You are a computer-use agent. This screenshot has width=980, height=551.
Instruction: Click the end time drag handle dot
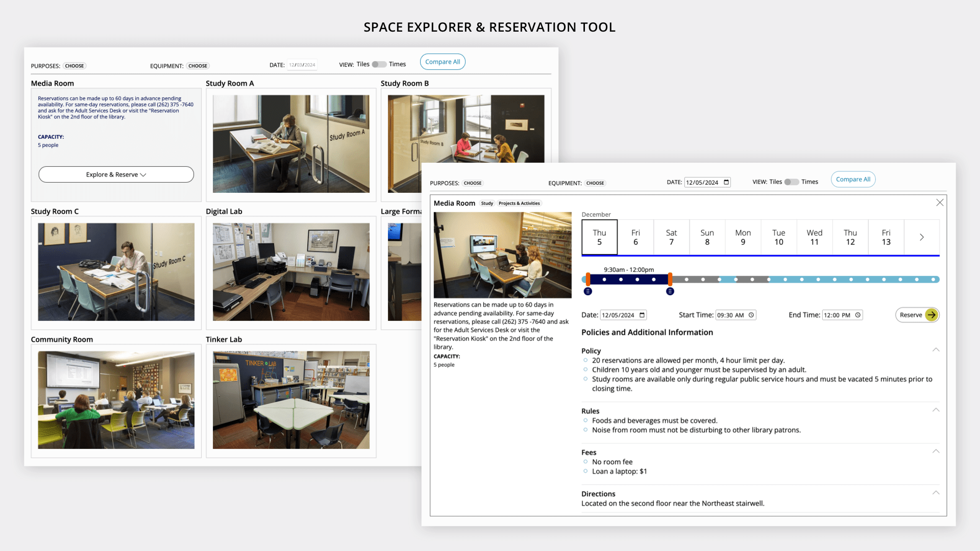tap(670, 291)
